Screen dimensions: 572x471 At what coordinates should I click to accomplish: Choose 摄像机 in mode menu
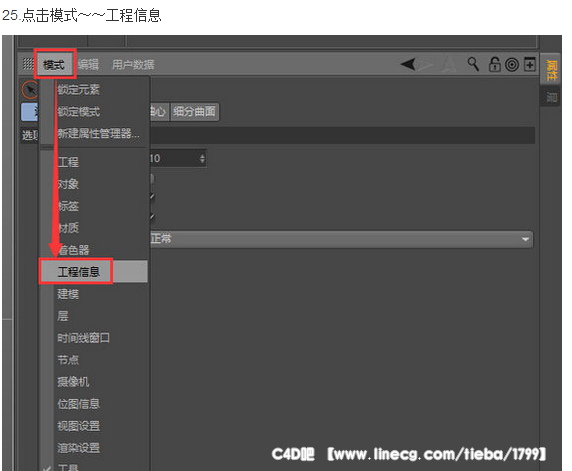point(73,382)
